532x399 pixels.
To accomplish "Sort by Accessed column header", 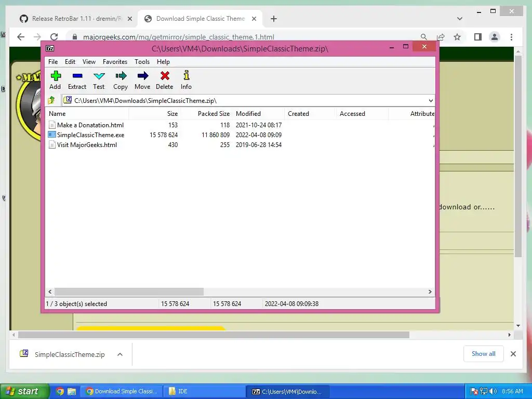I will [363, 114].
